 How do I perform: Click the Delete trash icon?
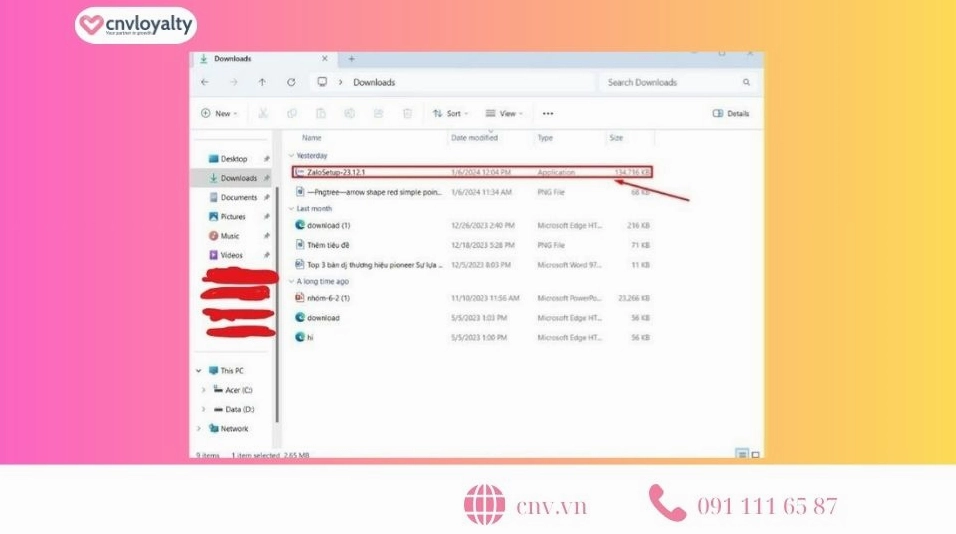[407, 113]
